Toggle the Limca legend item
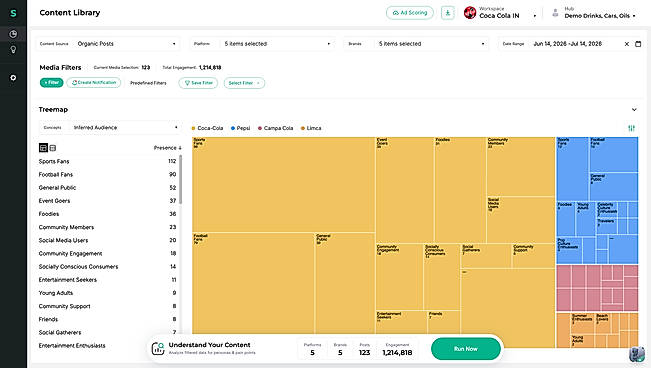The height and width of the screenshot is (368, 651). click(x=311, y=128)
